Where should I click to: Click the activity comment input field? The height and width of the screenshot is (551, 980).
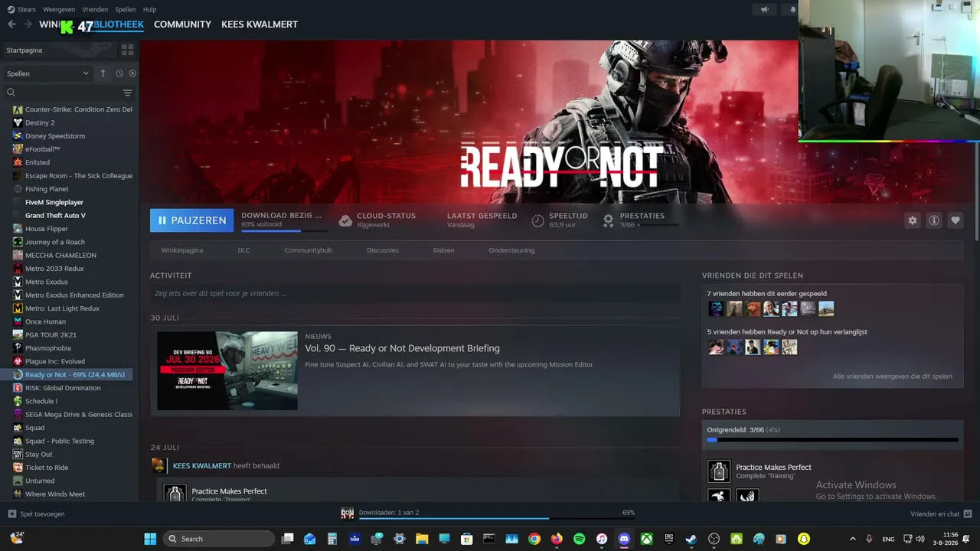point(415,293)
